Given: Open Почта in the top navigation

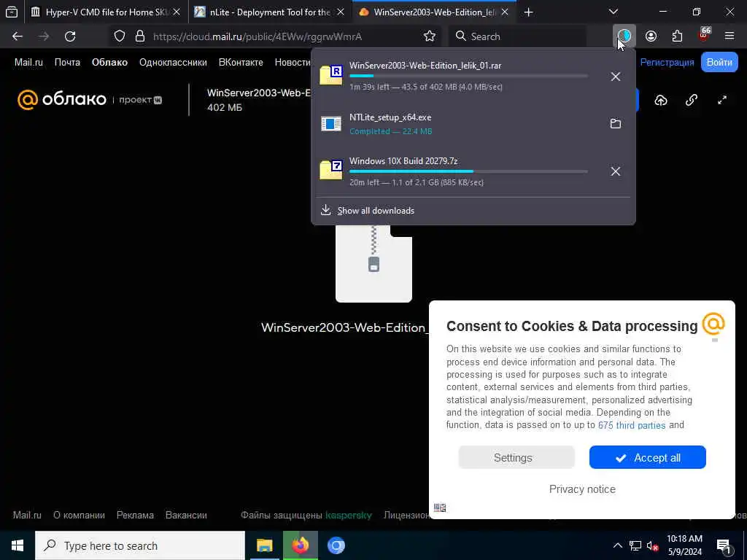Looking at the screenshot, I should tap(67, 63).
